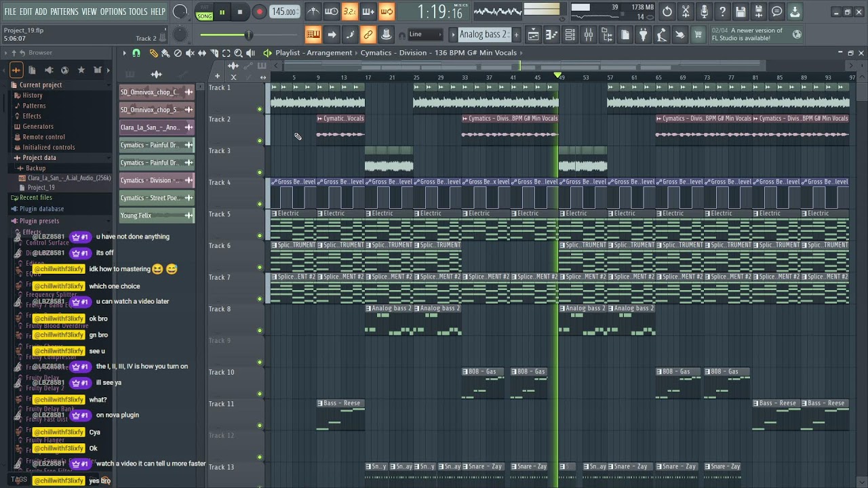
Task: Click the undo history icon
Action: click(667, 12)
